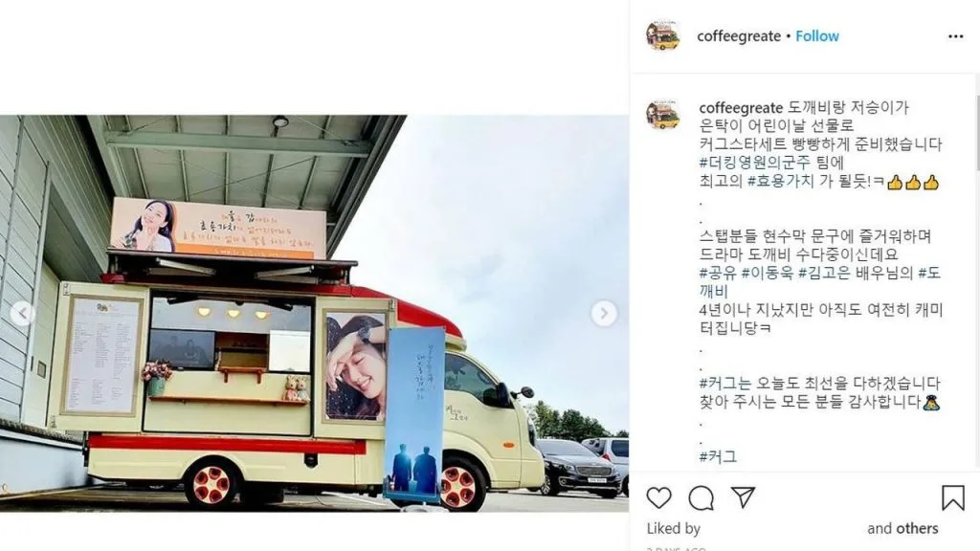Open coffeegreate profile picture in header
980x551 pixels.
coord(663,35)
